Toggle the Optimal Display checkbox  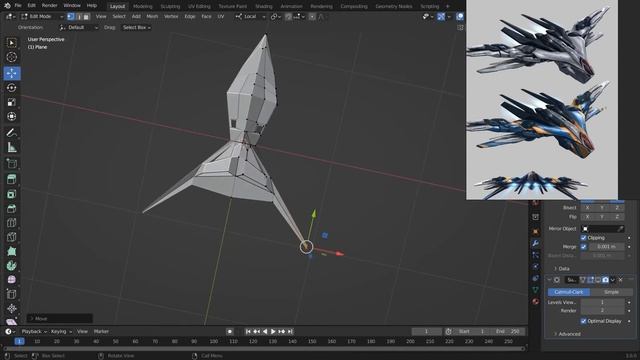coord(583,321)
